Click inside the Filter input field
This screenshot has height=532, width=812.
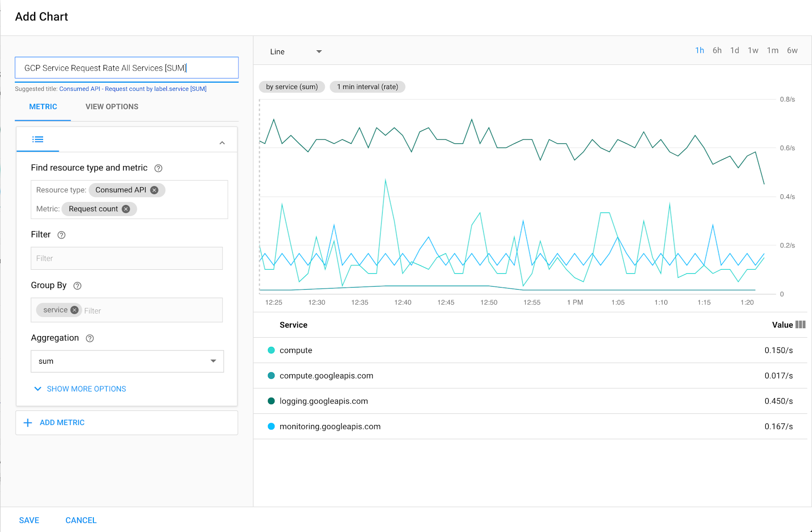[126, 258]
